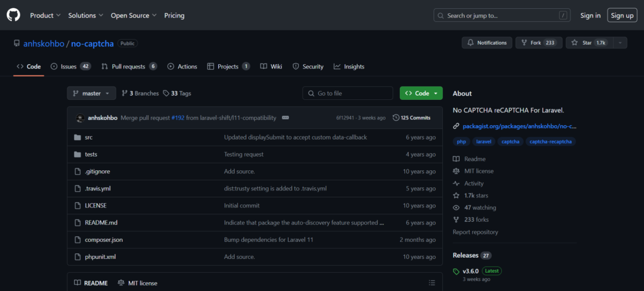This screenshot has height=291, width=644.
Task: Select the laravel topic tag
Action: coord(483,141)
